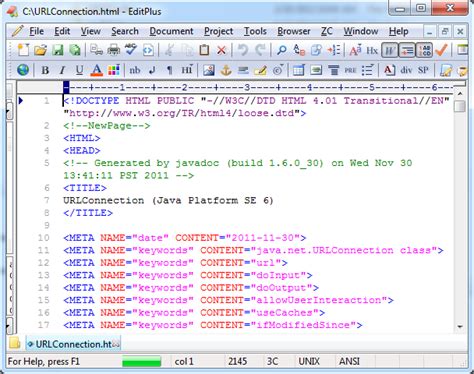Screen dimensions: 474x374
Task: Click the Go to Line icon
Action: click(334, 50)
